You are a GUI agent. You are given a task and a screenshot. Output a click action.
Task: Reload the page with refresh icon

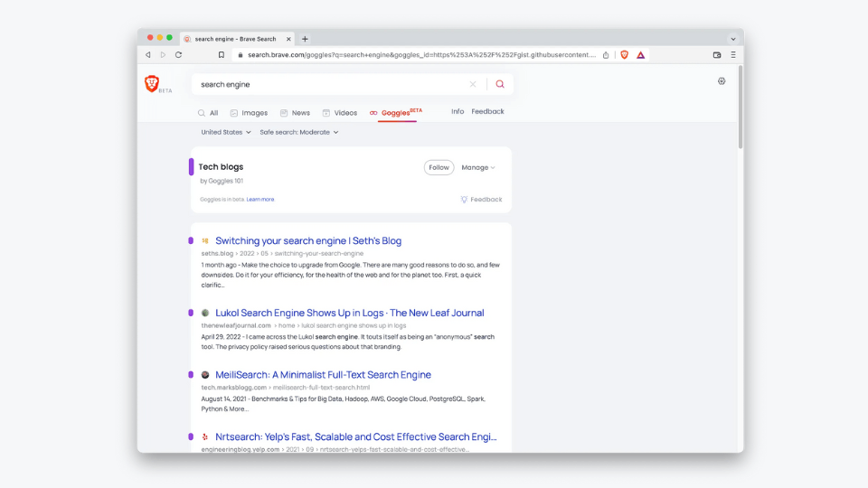pyautogui.click(x=178, y=55)
